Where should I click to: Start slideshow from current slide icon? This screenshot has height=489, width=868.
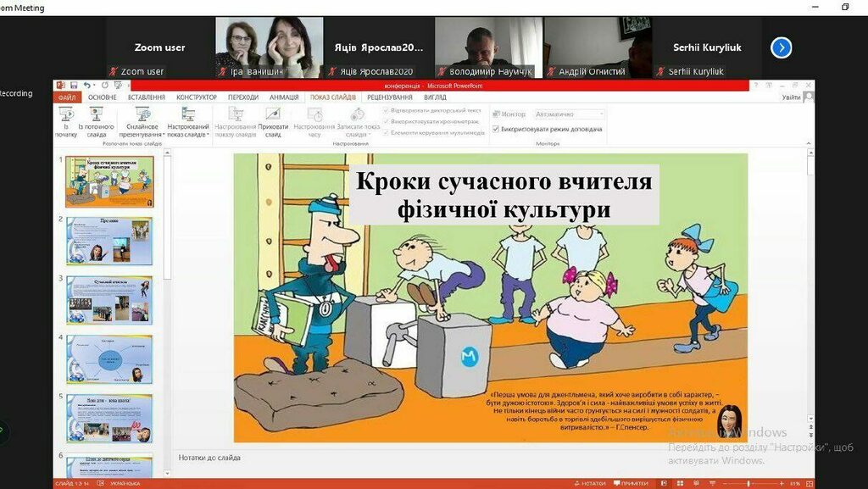96,115
